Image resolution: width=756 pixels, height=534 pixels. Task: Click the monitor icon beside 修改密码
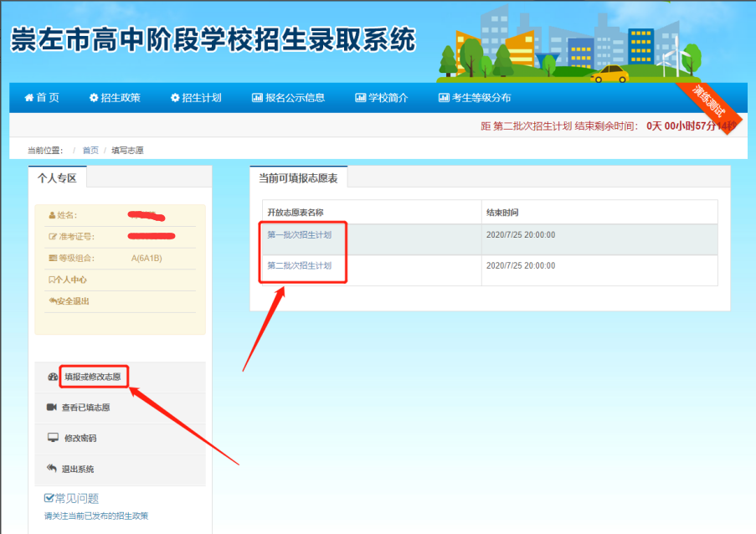point(53,438)
